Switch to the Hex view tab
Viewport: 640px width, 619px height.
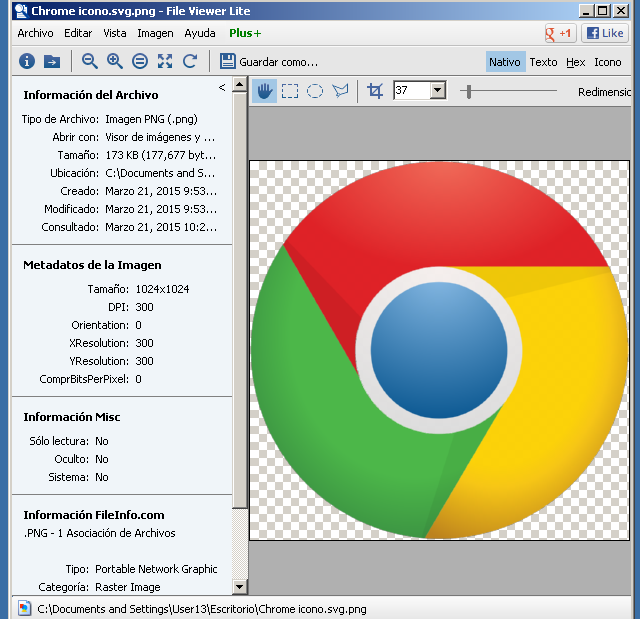coord(576,62)
